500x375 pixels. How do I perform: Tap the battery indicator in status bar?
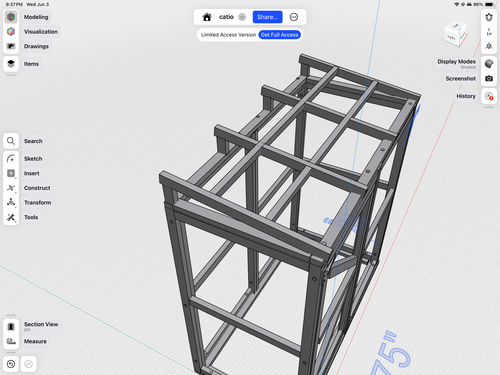tap(490, 4)
